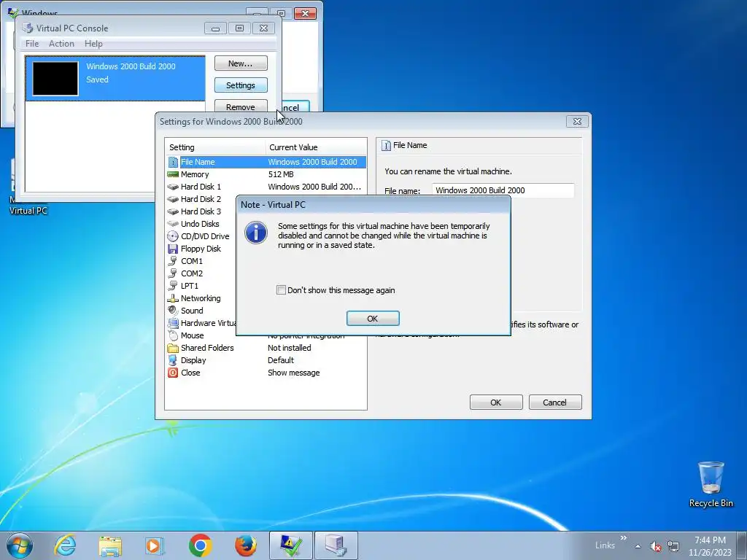The image size is (747, 560).
Task: Click the COM2 port icon
Action: [x=173, y=273]
